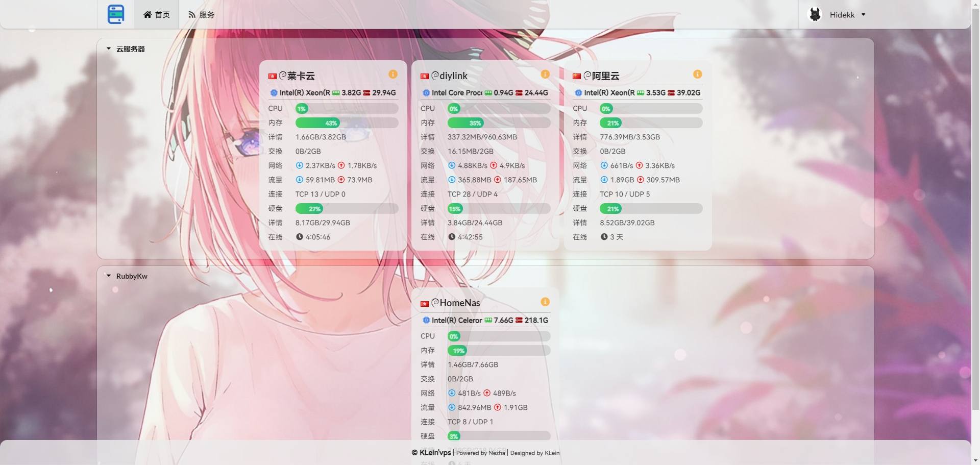Click the info icon on HomeNas card
Image resolution: width=980 pixels, height=465 pixels.
pos(545,302)
